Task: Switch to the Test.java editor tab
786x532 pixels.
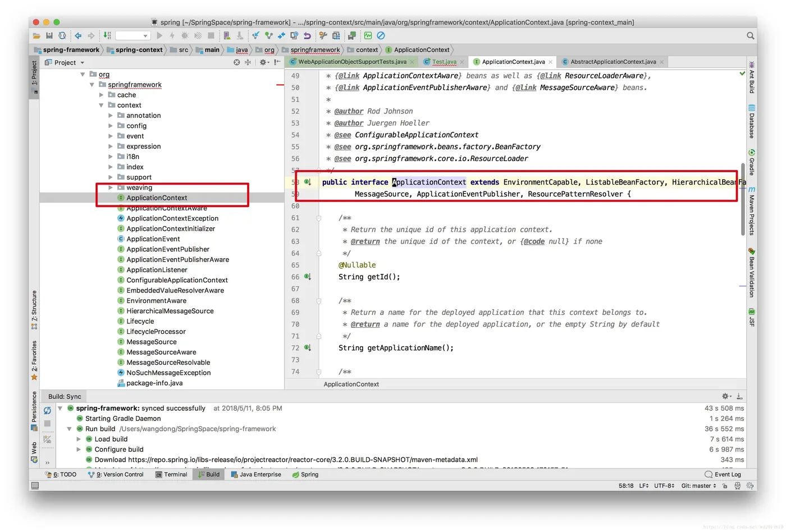Action: [444, 62]
